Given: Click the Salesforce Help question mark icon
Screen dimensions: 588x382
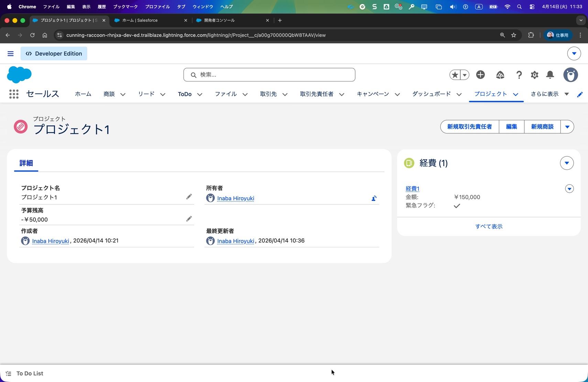Looking at the screenshot, I should click(x=519, y=75).
